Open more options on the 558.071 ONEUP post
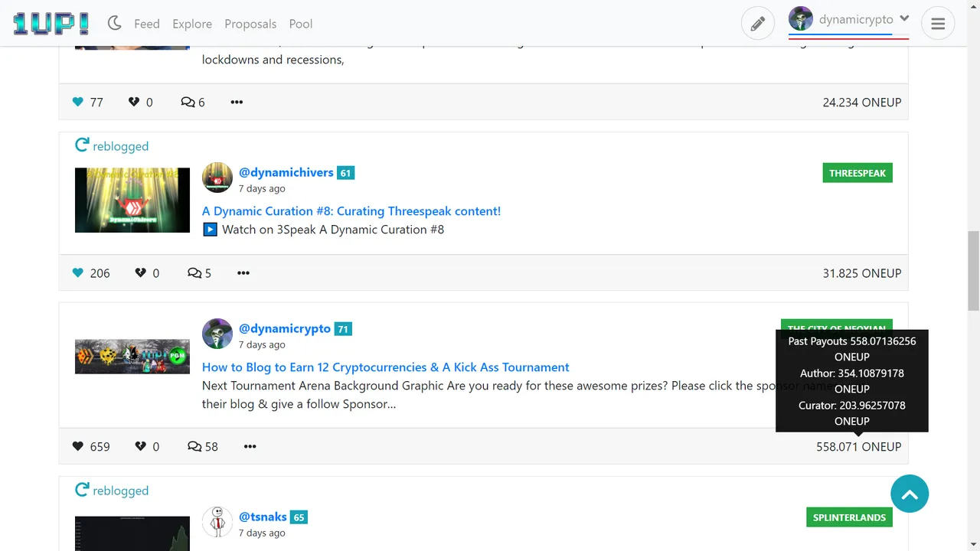The width and height of the screenshot is (980, 551). click(250, 446)
